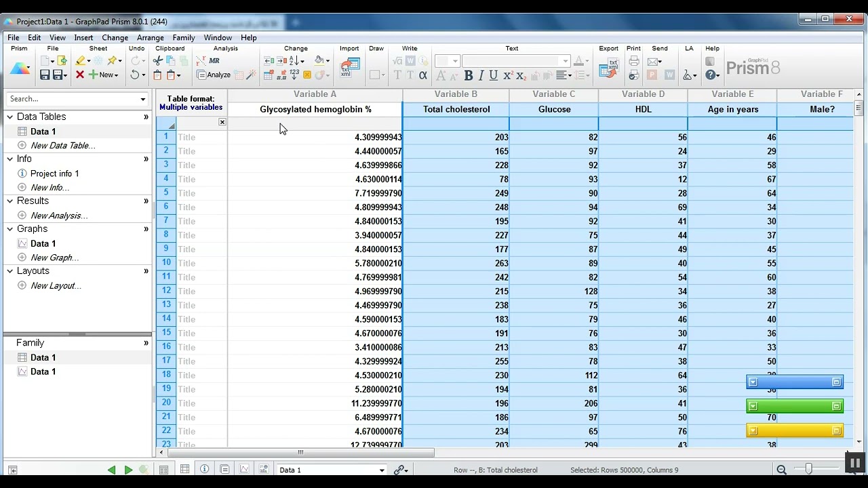Click the sort A-Z icon
Viewport: 868px width, 488px height.
(295, 61)
